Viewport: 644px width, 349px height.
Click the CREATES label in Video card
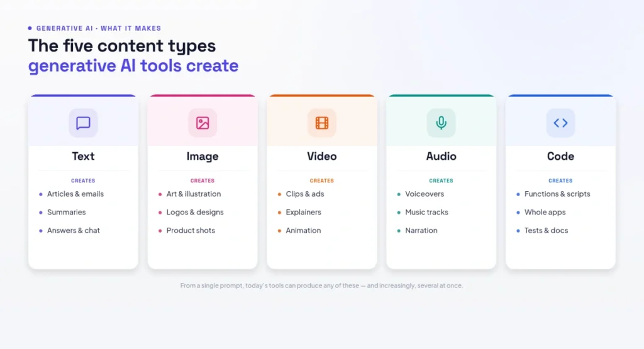[322, 180]
